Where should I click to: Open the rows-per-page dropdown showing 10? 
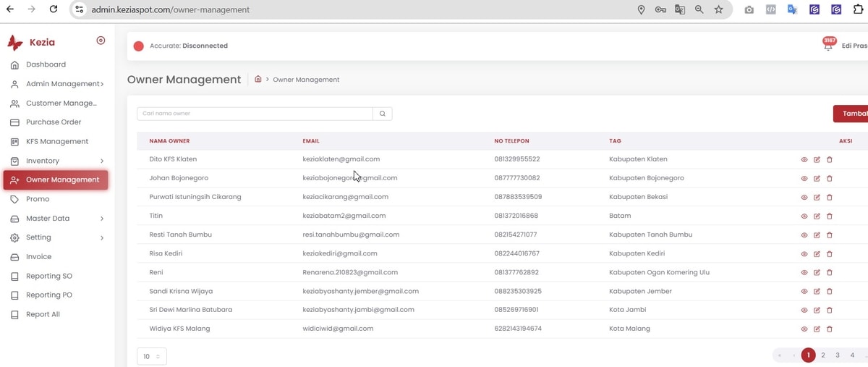click(151, 356)
